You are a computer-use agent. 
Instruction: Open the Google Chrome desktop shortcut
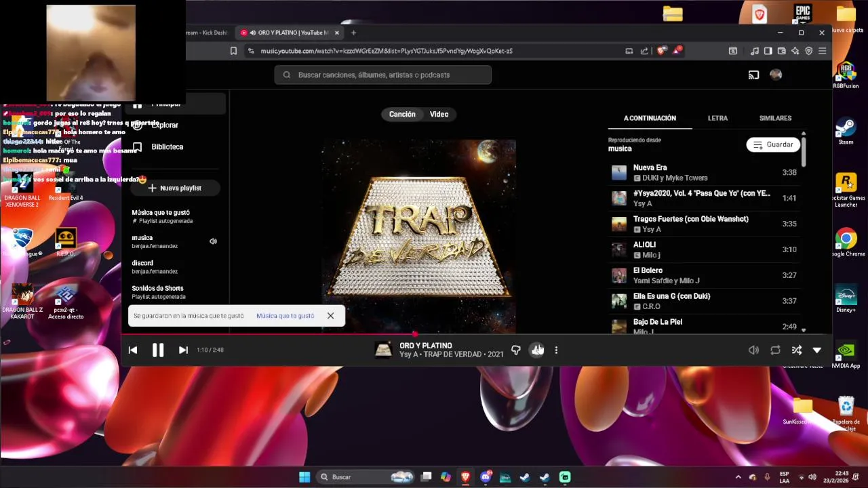pos(846,243)
